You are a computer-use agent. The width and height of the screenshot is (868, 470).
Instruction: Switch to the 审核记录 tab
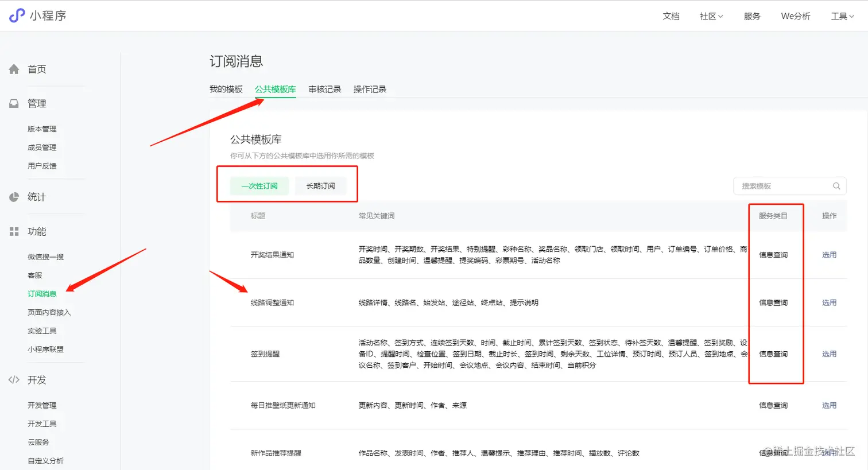point(325,90)
